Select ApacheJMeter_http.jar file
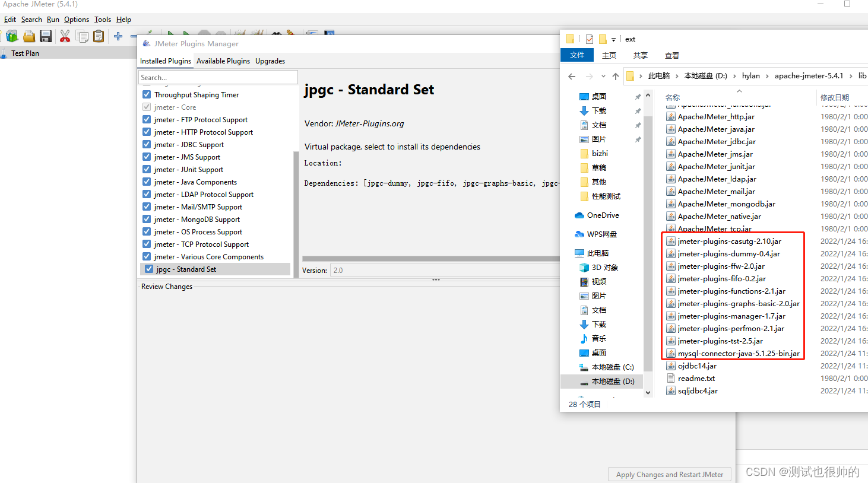This screenshot has height=483, width=868. point(711,117)
